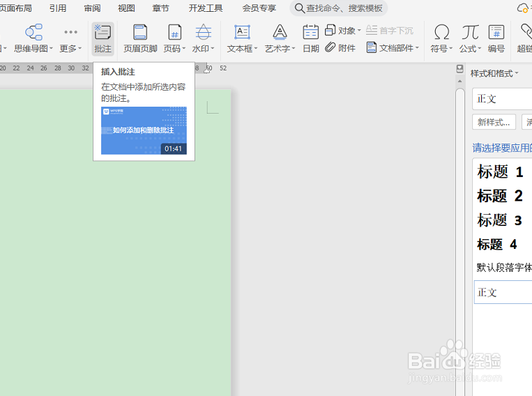Open the 章节 tab
The width and height of the screenshot is (532, 396).
(160, 8)
